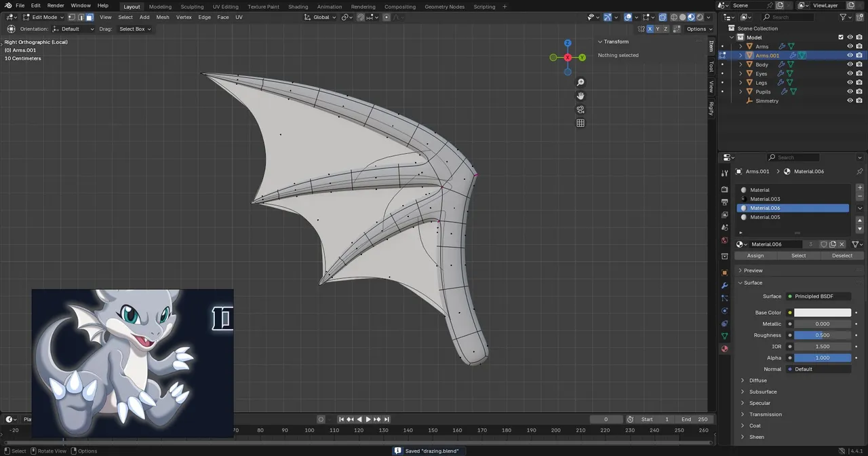Viewport: 868px width, 456px height.
Task: Toggle Y axis mesh symmetry
Action: click(x=658, y=29)
